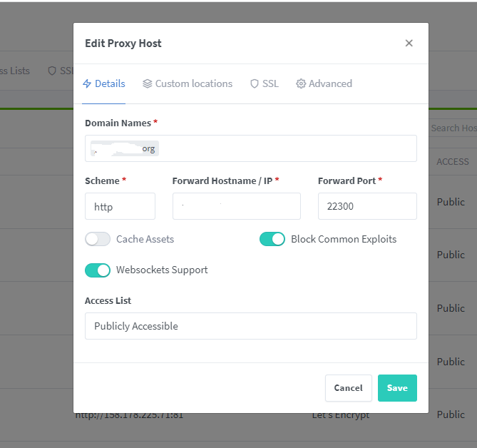This screenshot has height=448, width=477.
Task: Enable the Cache Assets toggle
Action: click(98, 240)
